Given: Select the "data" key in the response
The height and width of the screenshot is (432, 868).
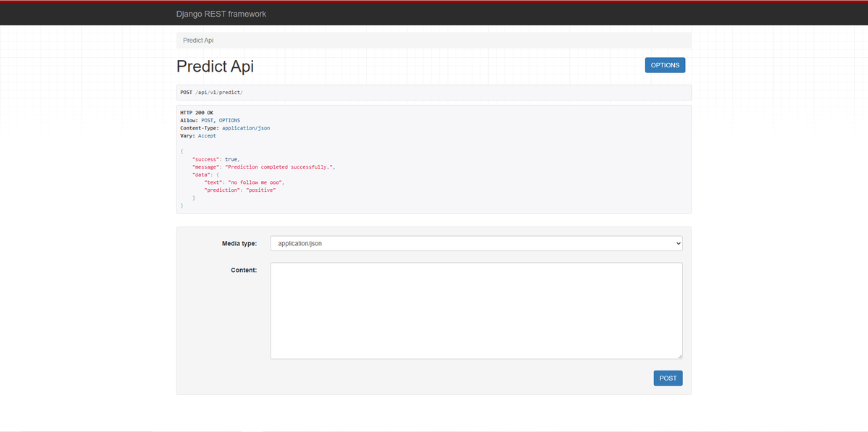Looking at the screenshot, I should [203, 174].
